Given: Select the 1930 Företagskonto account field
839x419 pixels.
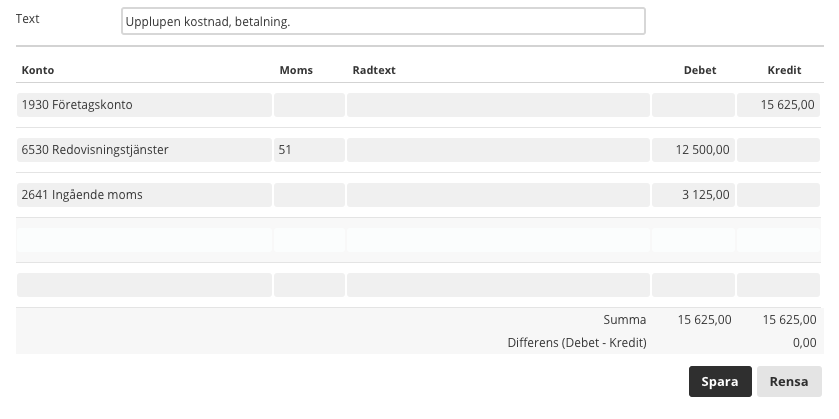Looking at the screenshot, I should [144, 105].
